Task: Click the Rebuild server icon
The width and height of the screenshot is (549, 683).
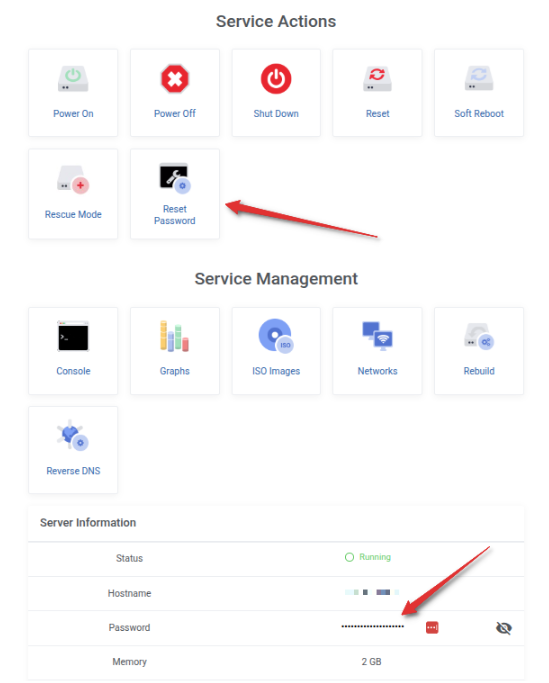Action: pos(479,336)
